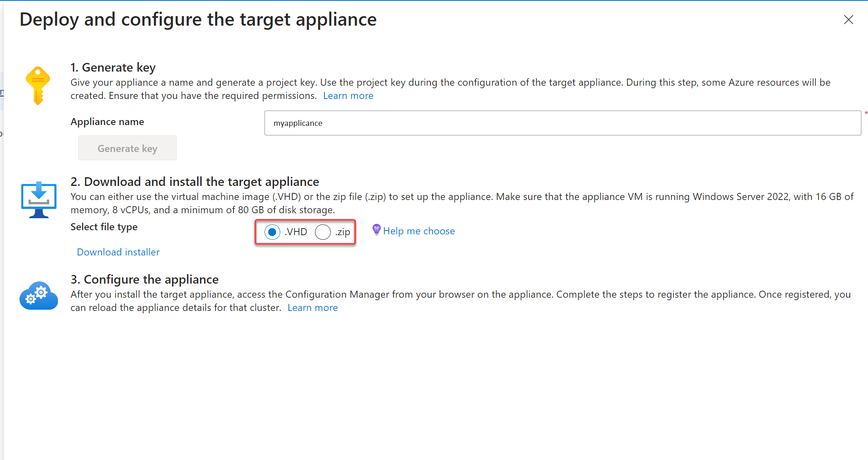Click the Download and install the target appliance heading

coord(195,181)
